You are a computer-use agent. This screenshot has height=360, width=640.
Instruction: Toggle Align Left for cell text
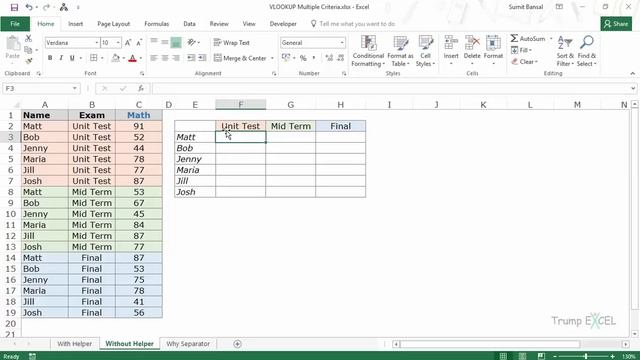(x=154, y=58)
